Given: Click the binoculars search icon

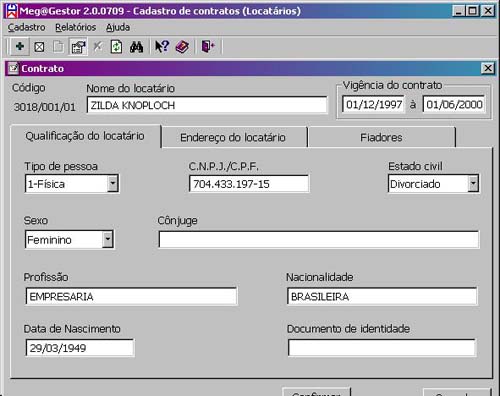Looking at the screenshot, I should (137, 47).
